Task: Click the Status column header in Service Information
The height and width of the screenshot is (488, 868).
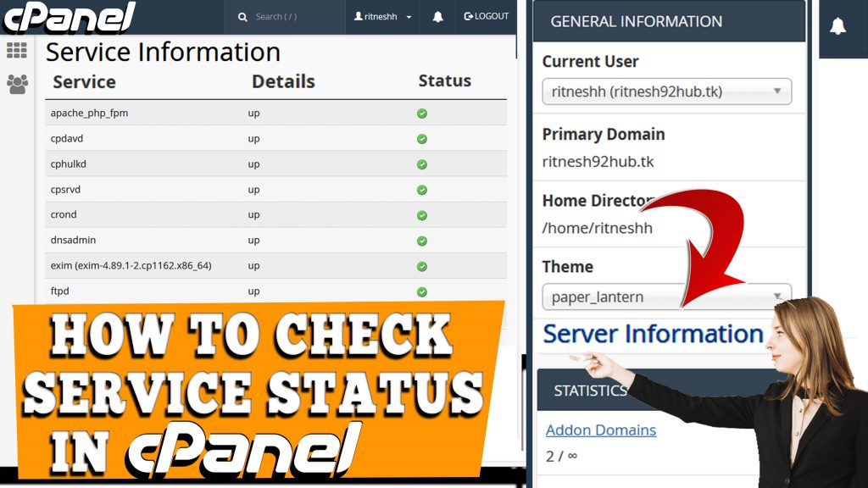Action: click(444, 81)
